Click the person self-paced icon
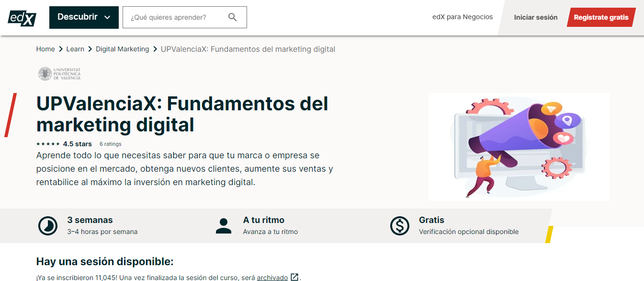Screen dimensions: 644x281 (224, 225)
